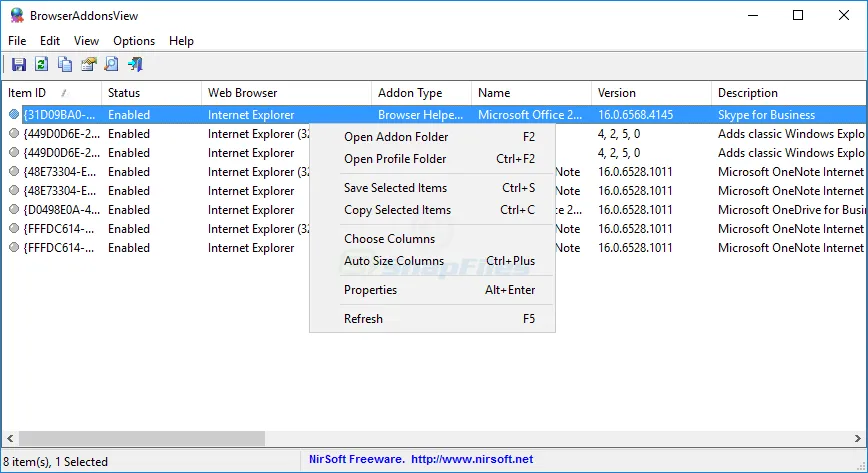The height and width of the screenshot is (473, 868).
Task: Open Properties from the context menu
Action: (432, 290)
